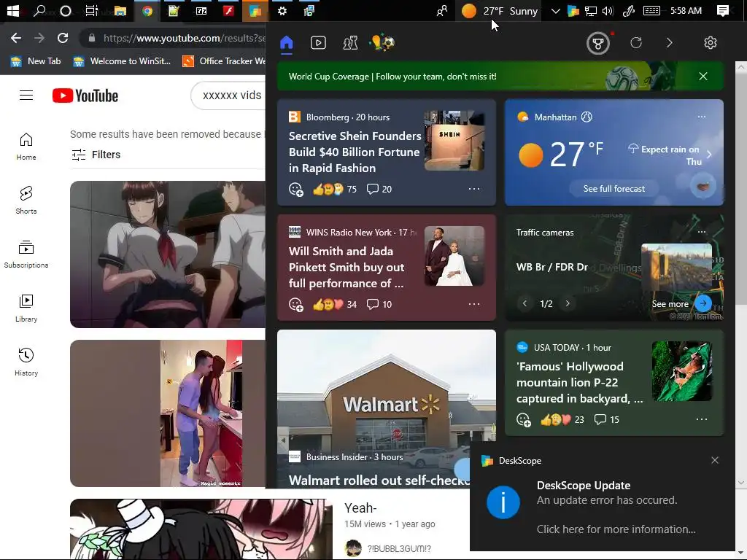The width and height of the screenshot is (747, 560).
Task: Open File Explorer from taskbar
Action: click(120, 10)
